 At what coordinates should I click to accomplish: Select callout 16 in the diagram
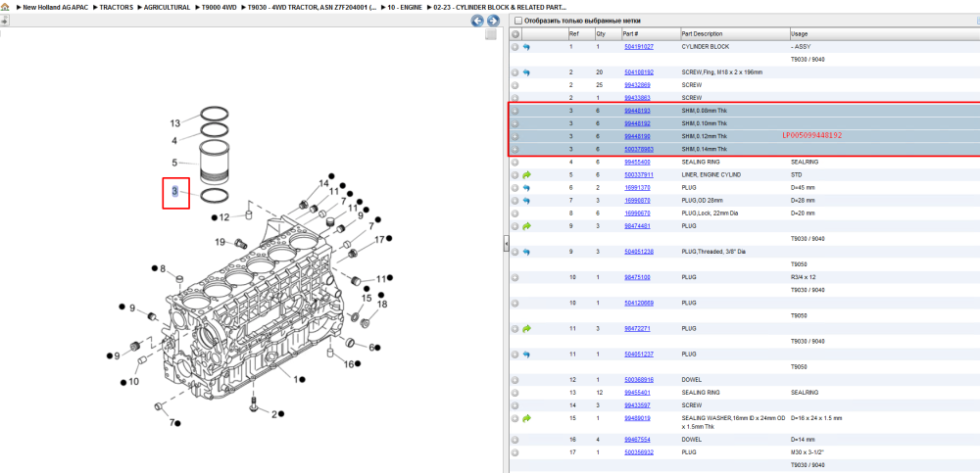(x=349, y=363)
